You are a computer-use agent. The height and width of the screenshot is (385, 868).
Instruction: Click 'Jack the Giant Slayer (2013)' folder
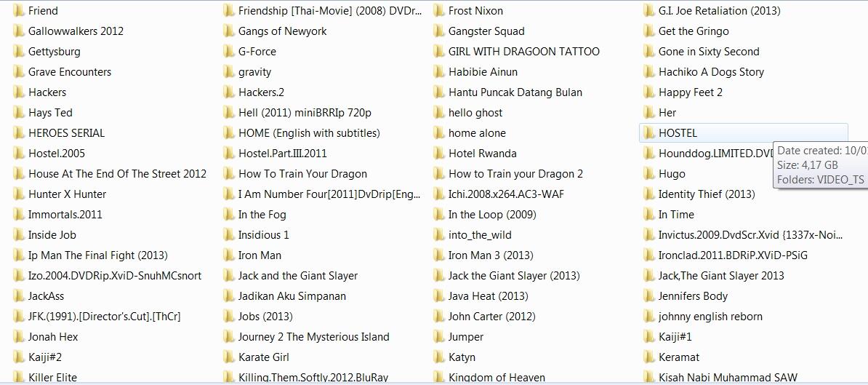(513, 276)
